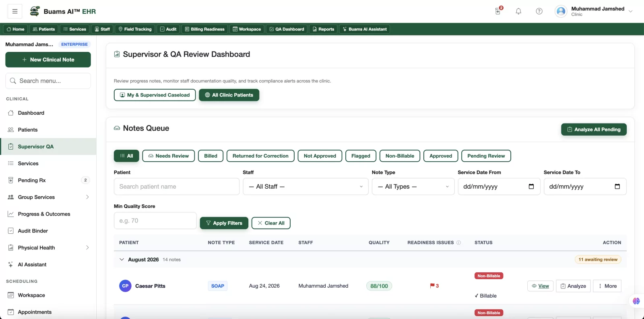Click the Supervisor QA sidebar icon
The height and width of the screenshot is (319, 644).
click(x=11, y=147)
